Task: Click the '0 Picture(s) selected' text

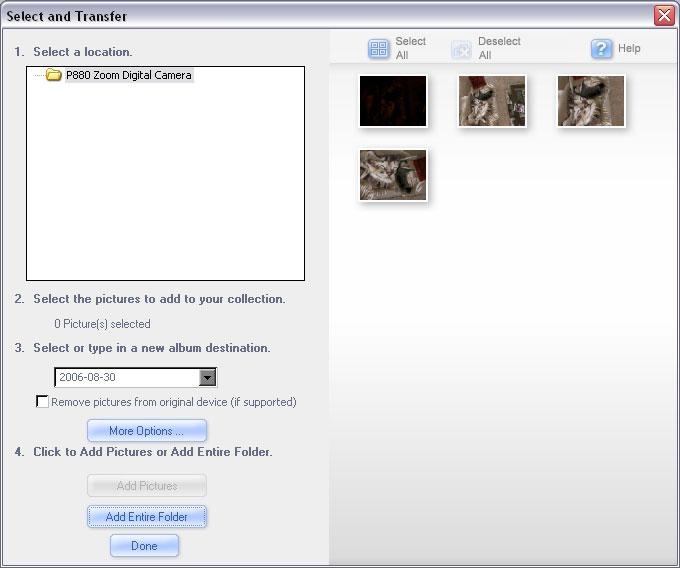Action: (102, 323)
